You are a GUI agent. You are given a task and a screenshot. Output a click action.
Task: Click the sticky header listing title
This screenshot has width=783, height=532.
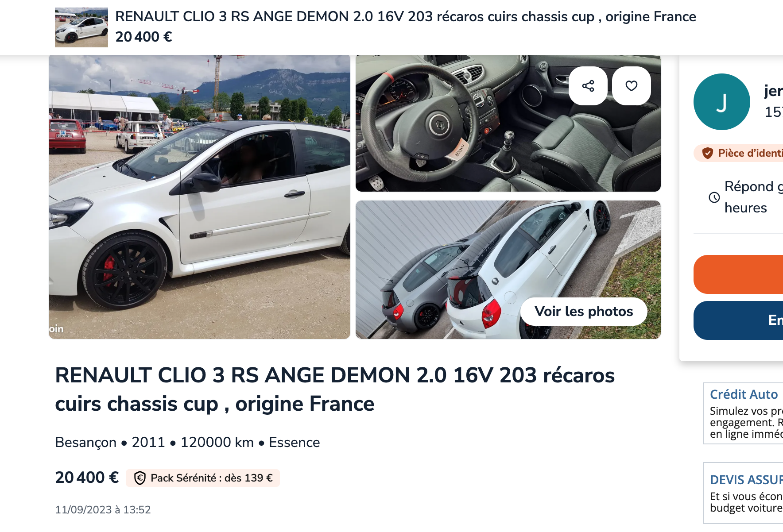pos(406,17)
